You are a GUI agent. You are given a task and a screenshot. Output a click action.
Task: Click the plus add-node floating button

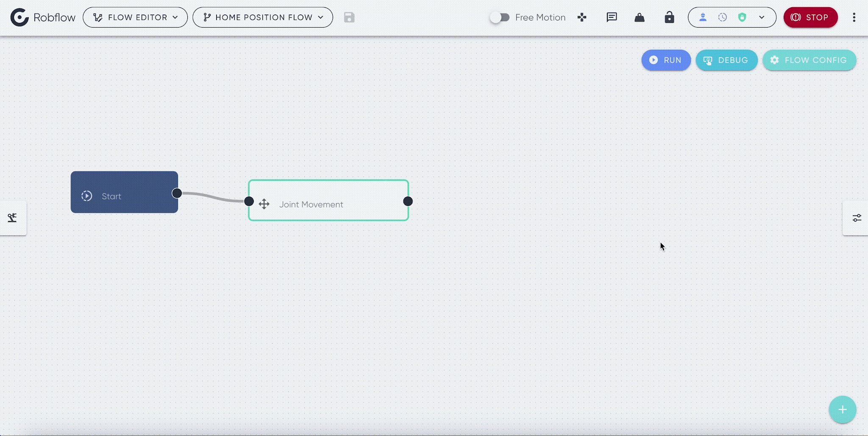843,410
